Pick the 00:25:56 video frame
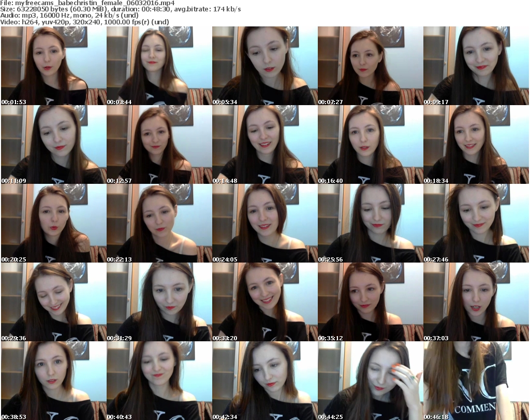The image size is (530, 420). click(x=371, y=223)
